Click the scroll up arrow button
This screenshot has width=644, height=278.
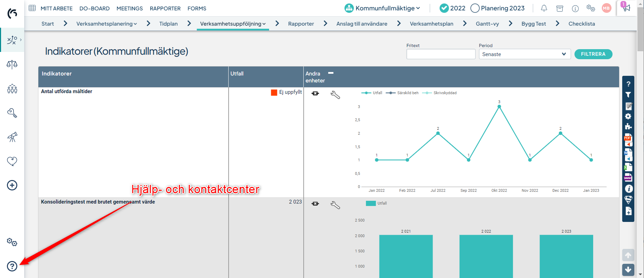(x=628, y=255)
